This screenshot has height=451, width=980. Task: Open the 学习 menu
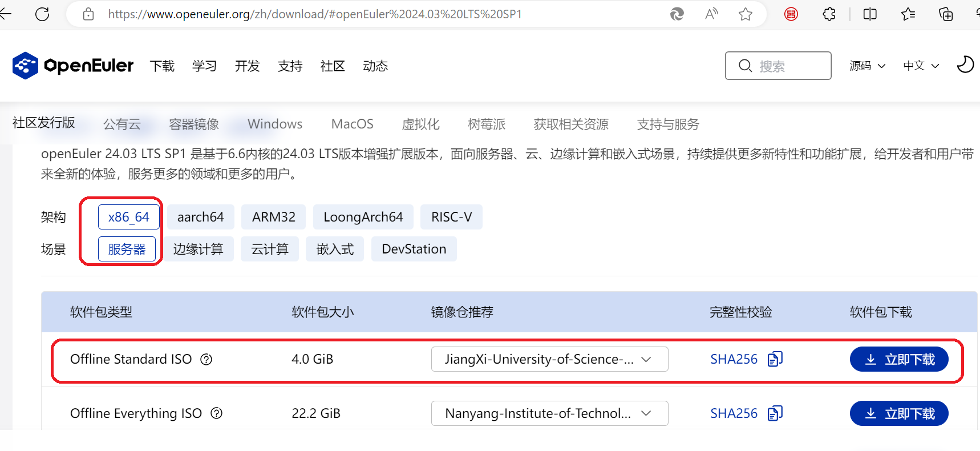click(x=204, y=66)
